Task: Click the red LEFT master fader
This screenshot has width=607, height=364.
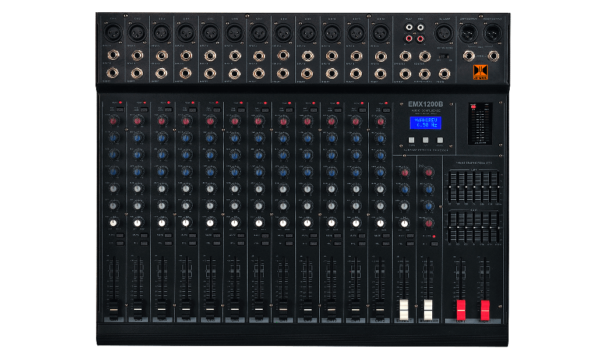Action: (461, 306)
